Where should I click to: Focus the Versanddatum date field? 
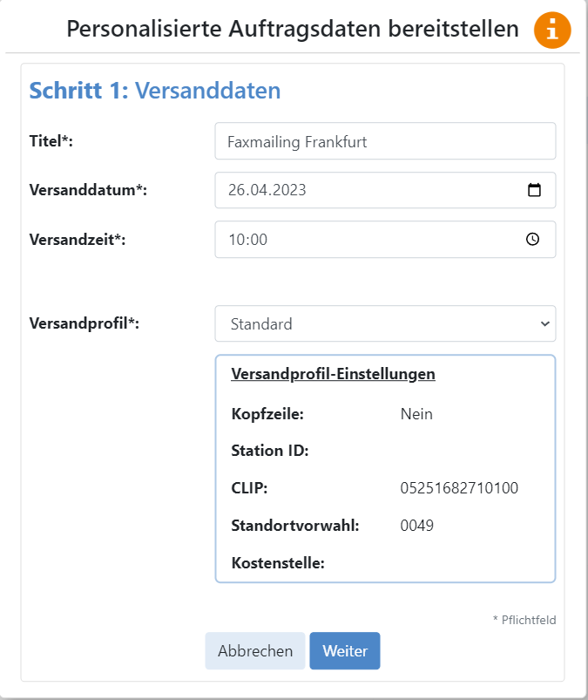(385, 190)
